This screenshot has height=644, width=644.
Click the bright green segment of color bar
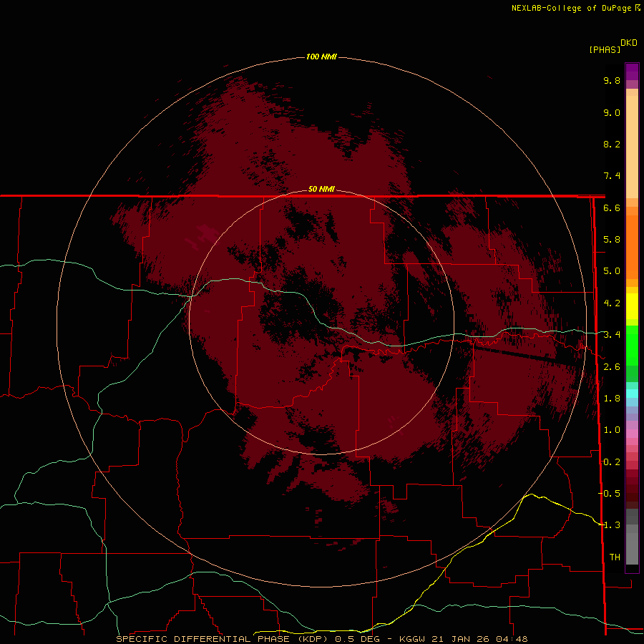click(x=632, y=346)
